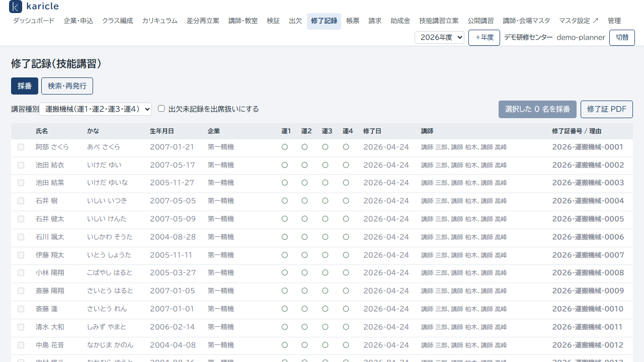The height and width of the screenshot is (362, 644).
Task: Click the ＋年度 button
Action: click(484, 38)
